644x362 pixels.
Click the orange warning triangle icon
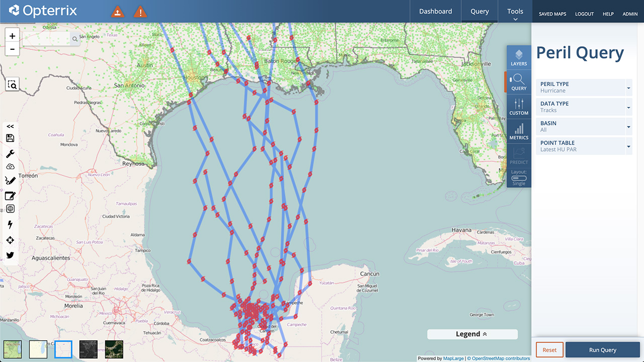[x=140, y=12]
